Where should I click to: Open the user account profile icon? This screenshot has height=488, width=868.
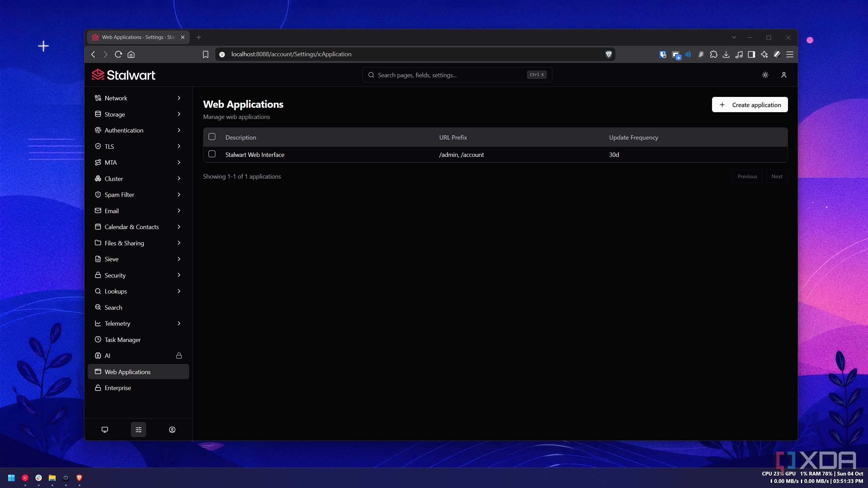(784, 75)
